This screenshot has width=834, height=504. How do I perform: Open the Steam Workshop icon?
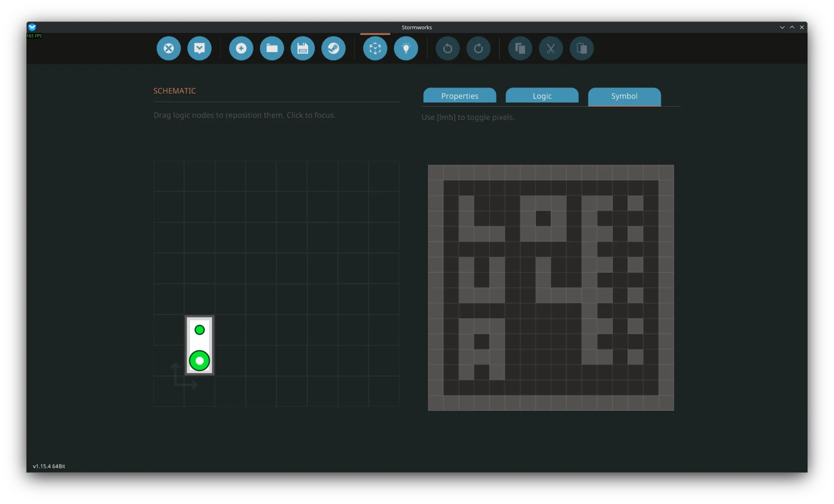[333, 48]
